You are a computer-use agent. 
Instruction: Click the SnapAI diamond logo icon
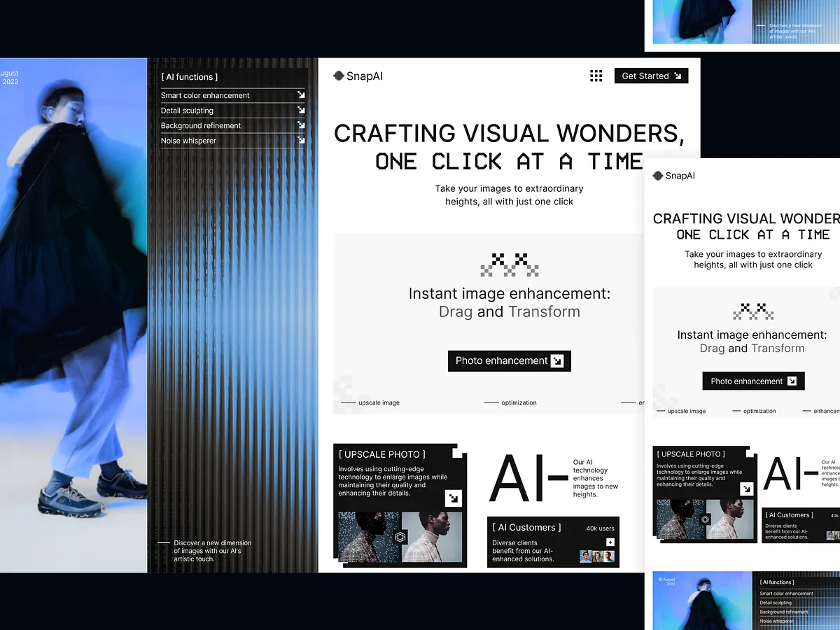click(338, 76)
